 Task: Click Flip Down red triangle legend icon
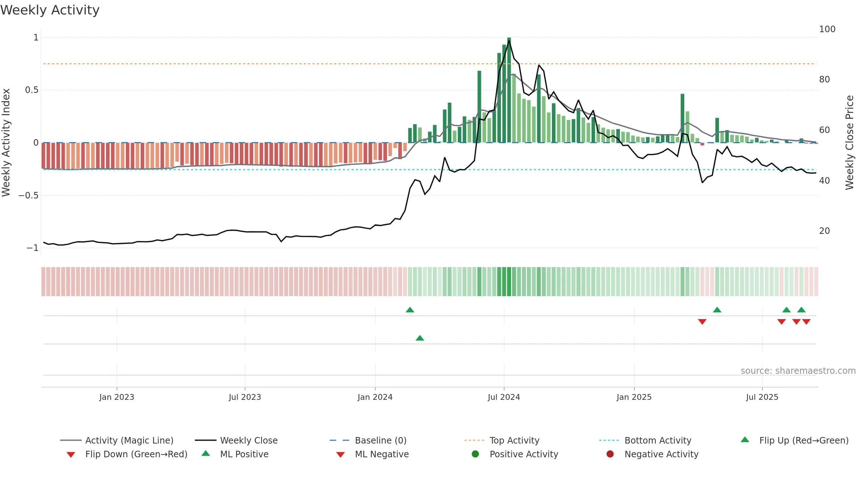[71, 454]
